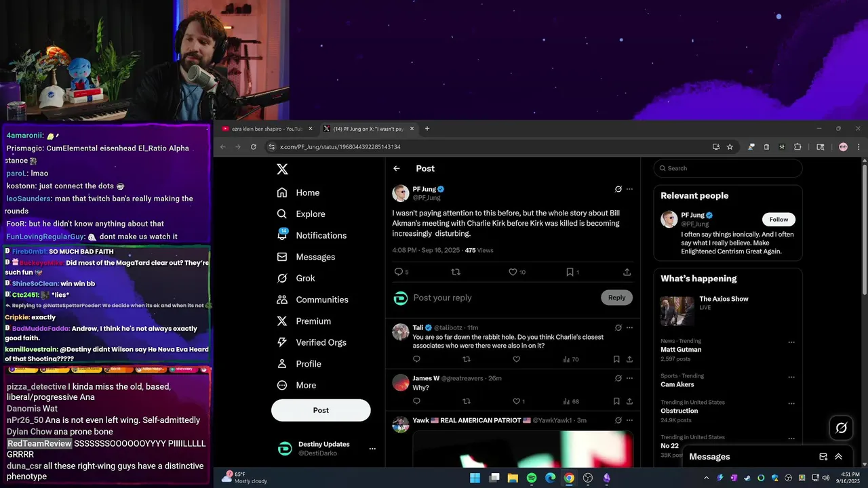Open the Destiny Updates account menu dots
The width and height of the screenshot is (868, 488).
pyautogui.click(x=372, y=449)
